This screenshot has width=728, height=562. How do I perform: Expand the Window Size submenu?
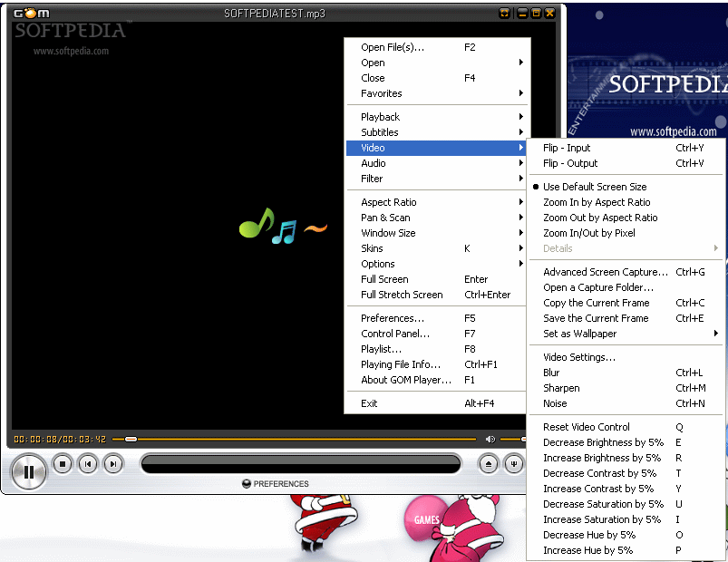click(x=436, y=232)
